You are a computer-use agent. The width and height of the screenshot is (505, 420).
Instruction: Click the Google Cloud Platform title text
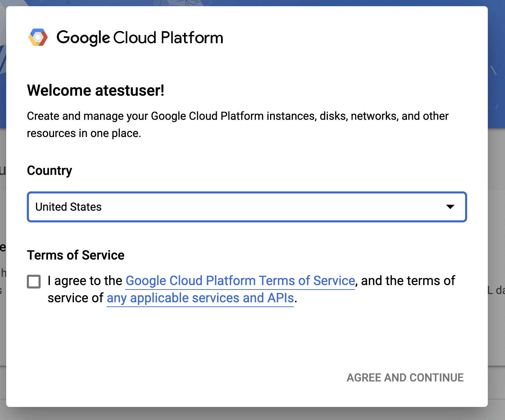tap(140, 38)
